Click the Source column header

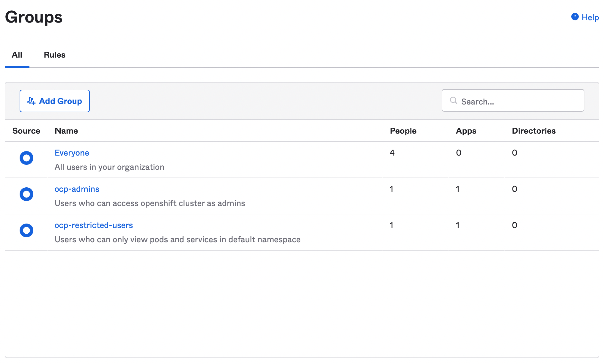coord(26,131)
